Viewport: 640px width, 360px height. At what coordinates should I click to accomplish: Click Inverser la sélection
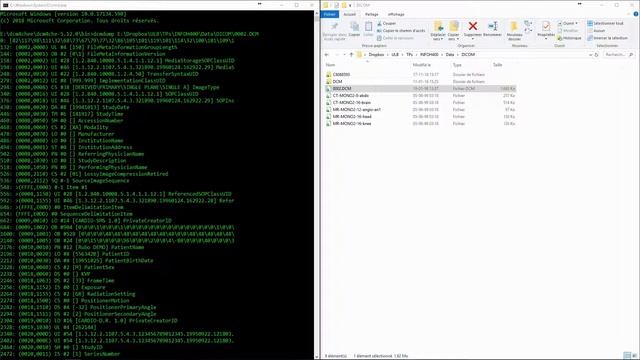(x=607, y=38)
